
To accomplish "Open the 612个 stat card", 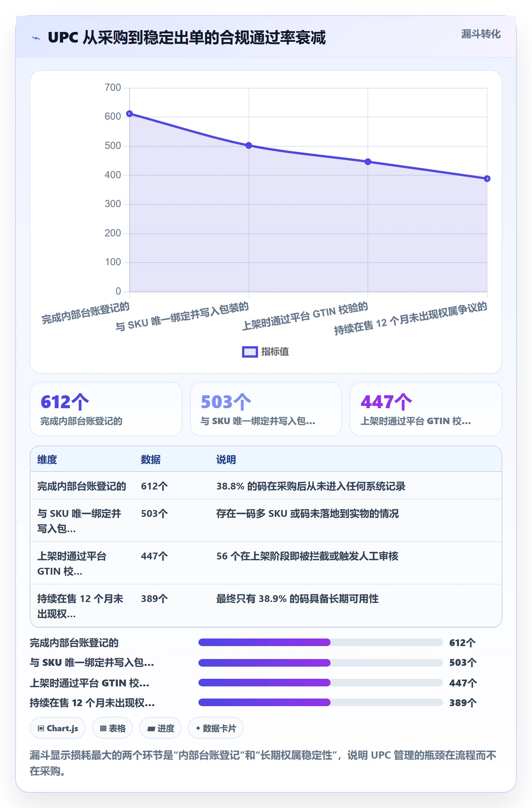I will (x=106, y=409).
